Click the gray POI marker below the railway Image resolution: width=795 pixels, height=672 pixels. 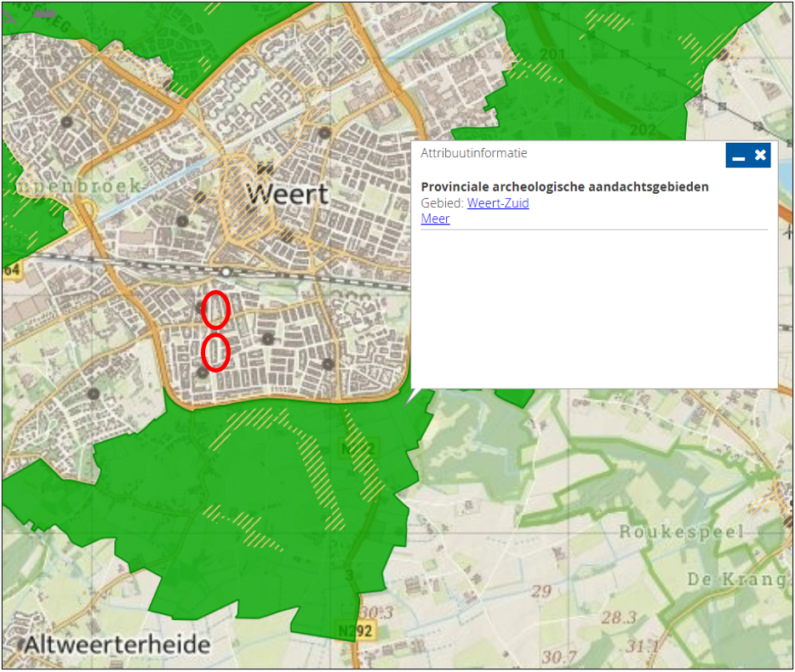268,340
